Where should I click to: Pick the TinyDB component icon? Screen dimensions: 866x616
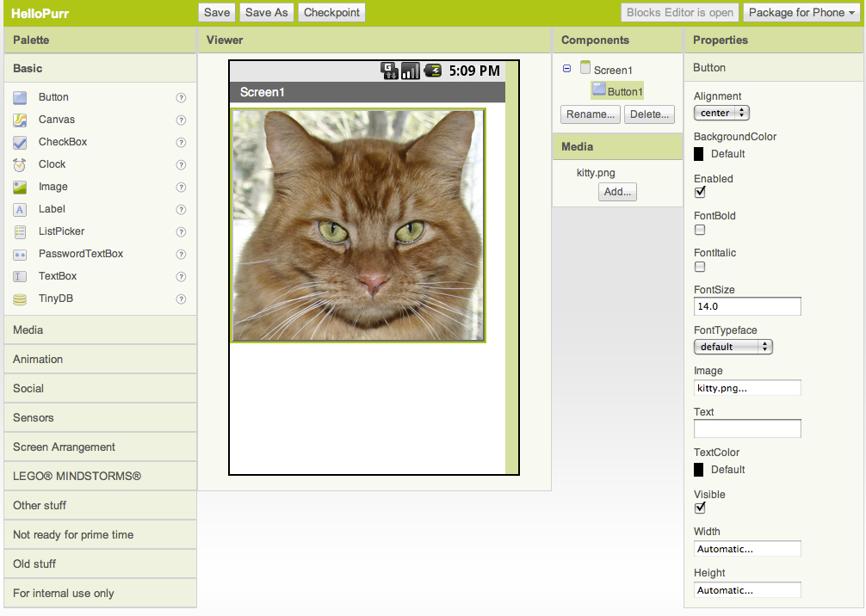click(20, 299)
